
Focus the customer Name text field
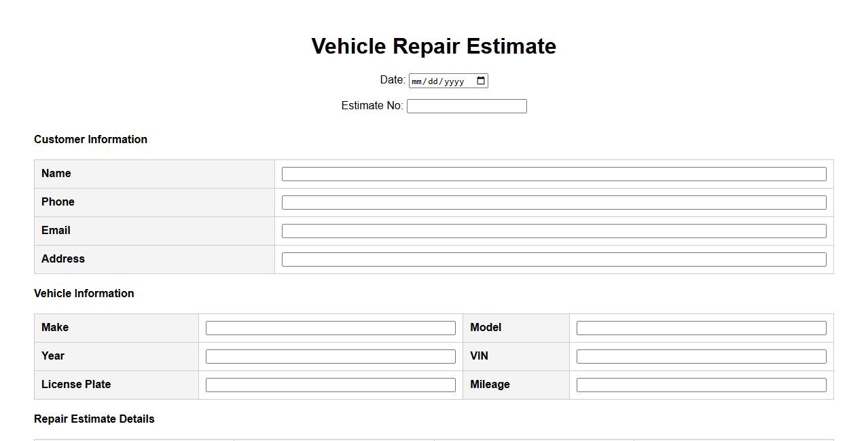coord(554,174)
